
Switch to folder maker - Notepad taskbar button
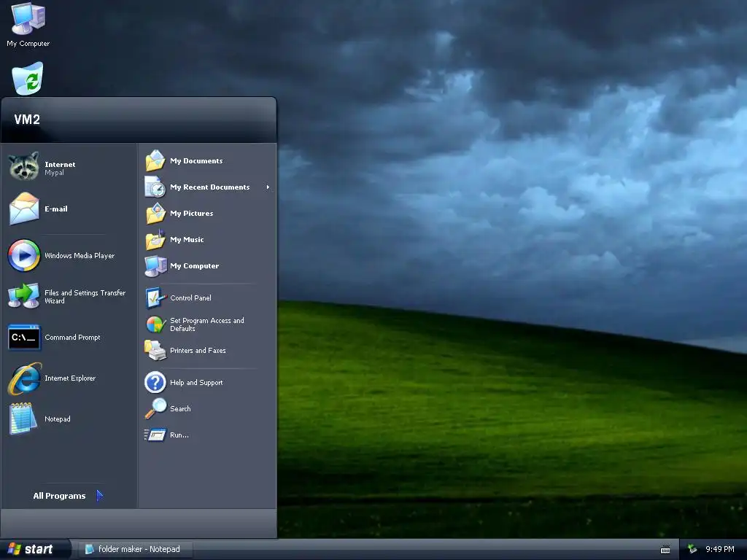tap(135, 550)
